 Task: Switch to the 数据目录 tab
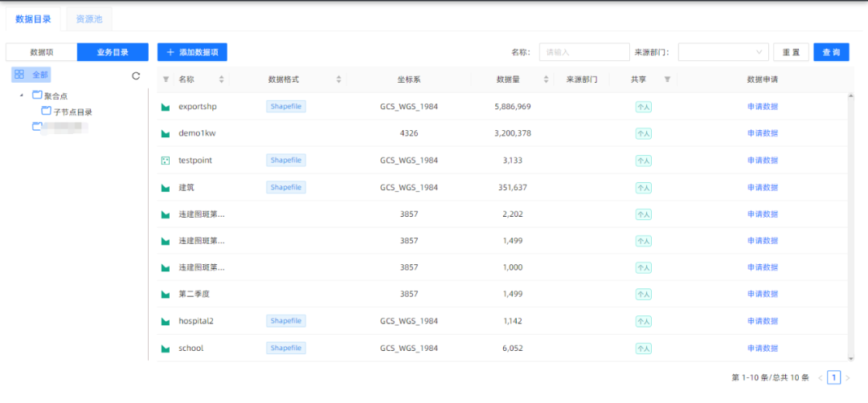(x=33, y=18)
